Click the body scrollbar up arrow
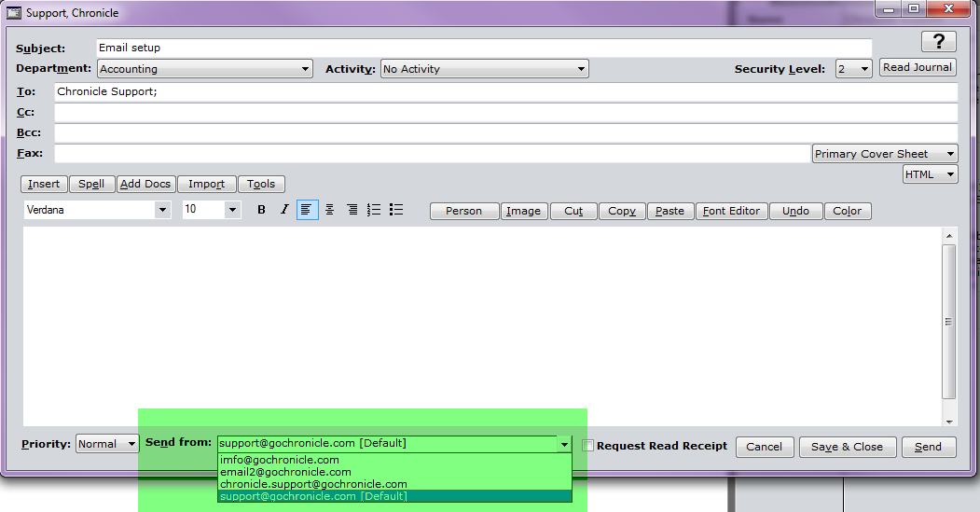 [x=948, y=236]
